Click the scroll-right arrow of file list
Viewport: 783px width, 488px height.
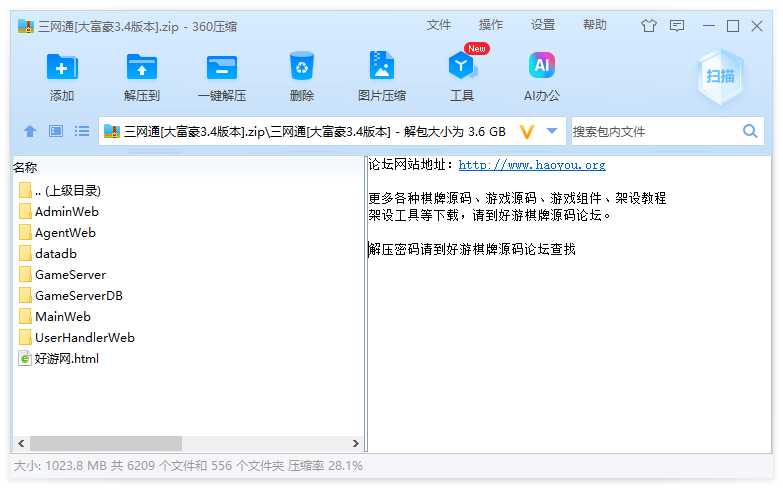click(x=356, y=443)
